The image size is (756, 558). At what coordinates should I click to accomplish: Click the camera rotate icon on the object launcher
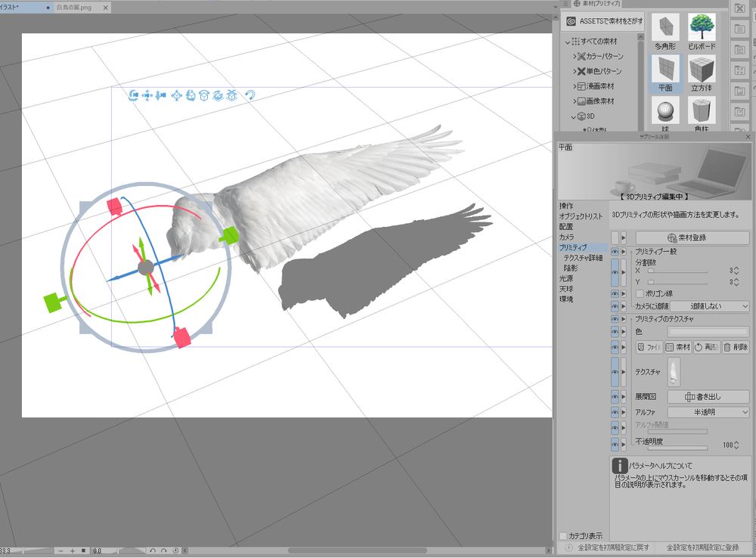[x=134, y=95]
